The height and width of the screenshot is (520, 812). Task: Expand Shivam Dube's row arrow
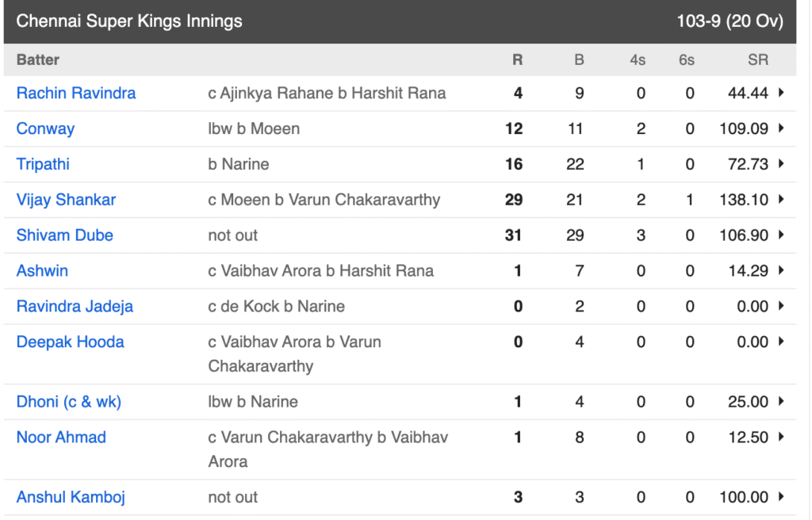click(x=781, y=235)
